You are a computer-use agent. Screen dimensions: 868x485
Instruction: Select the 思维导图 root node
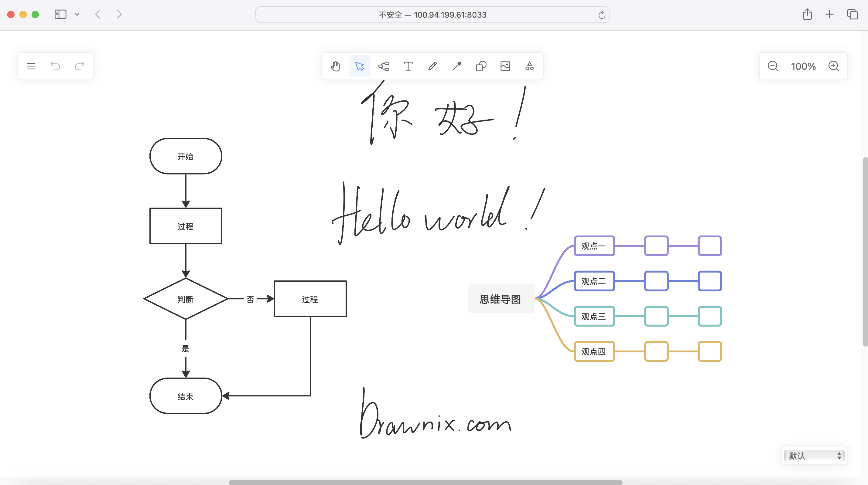click(x=501, y=299)
